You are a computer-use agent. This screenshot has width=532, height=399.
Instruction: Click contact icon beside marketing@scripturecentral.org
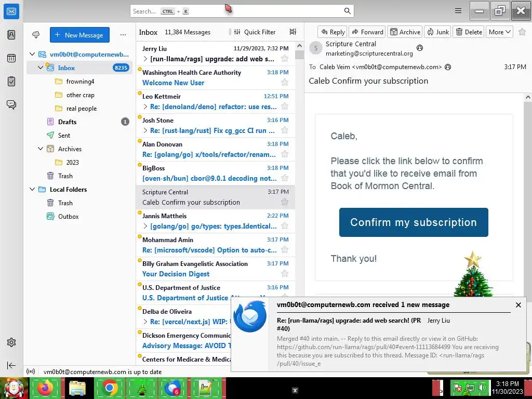tap(420, 48)
